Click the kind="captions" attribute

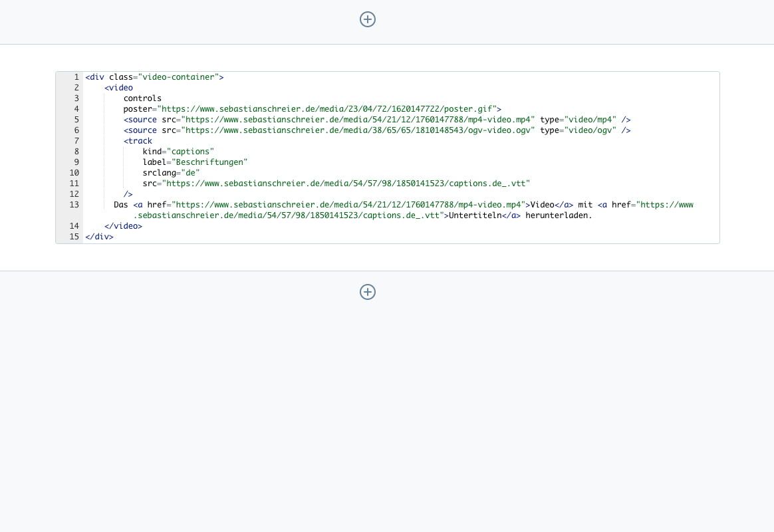(x=178, y=152)
